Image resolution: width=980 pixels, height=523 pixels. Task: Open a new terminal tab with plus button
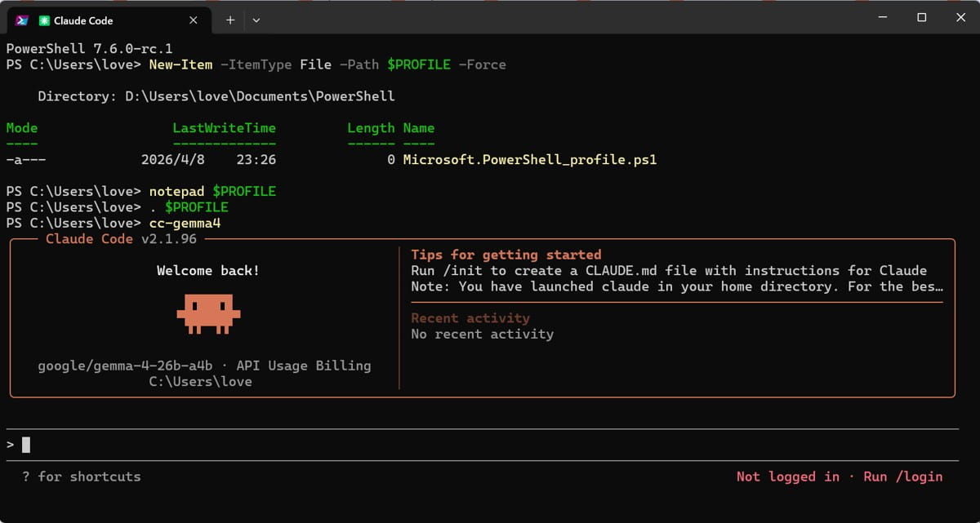(230, 20)
